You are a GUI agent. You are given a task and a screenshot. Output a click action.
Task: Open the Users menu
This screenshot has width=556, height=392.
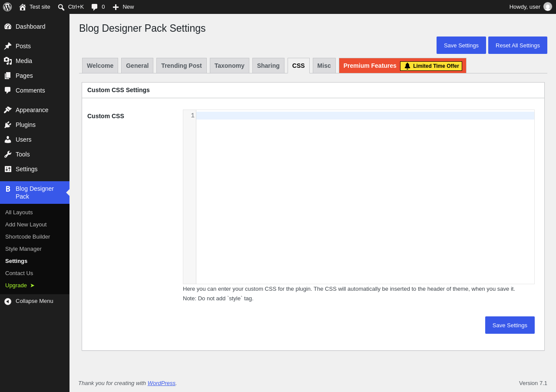(35, 140)
